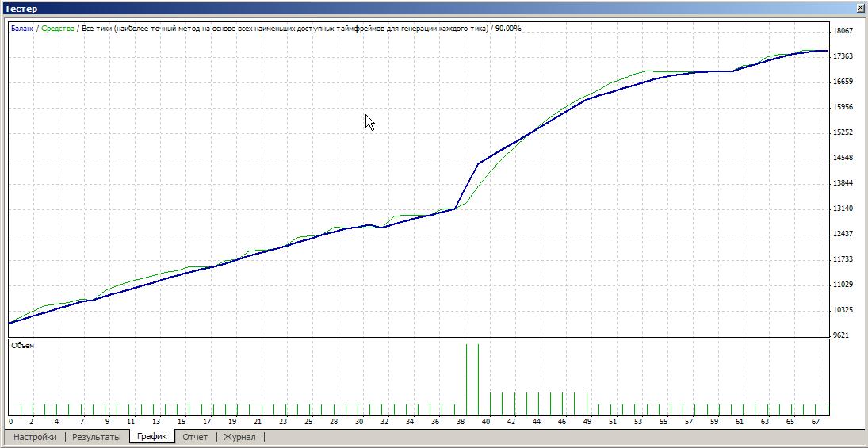
Task: Click trade number 67 on the bottom axis
Action: click(x=816, y=422)
